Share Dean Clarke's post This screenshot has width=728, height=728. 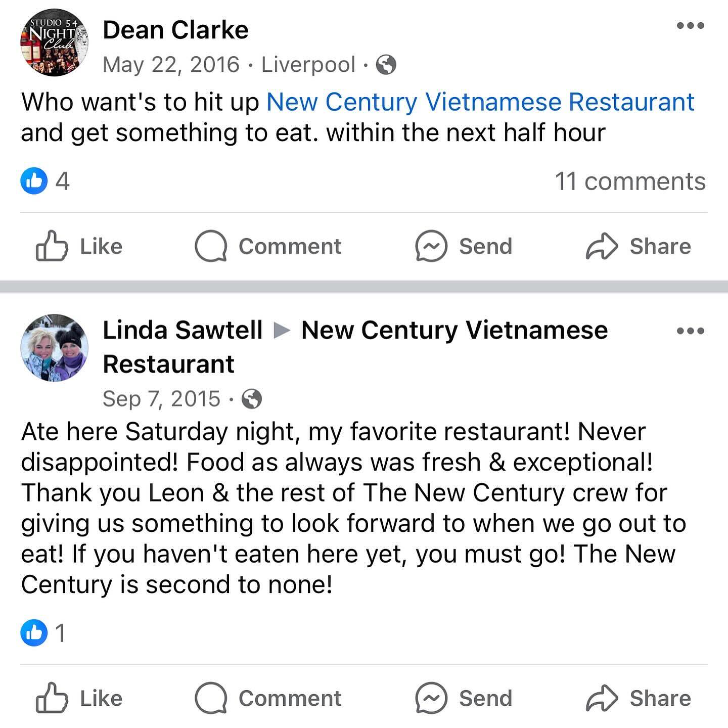pos(638,246)
